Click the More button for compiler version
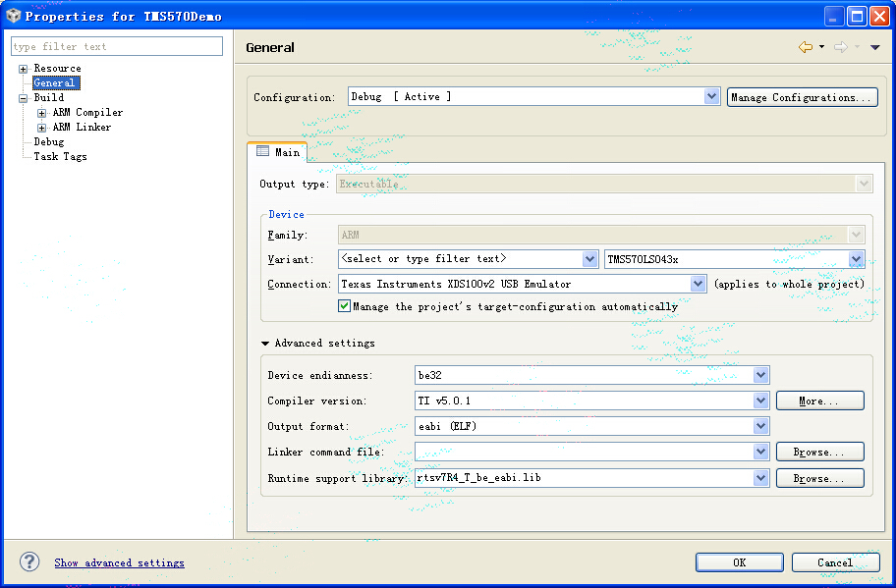Image resolution: width=896 pixels, height=588 pixels. 819,401
